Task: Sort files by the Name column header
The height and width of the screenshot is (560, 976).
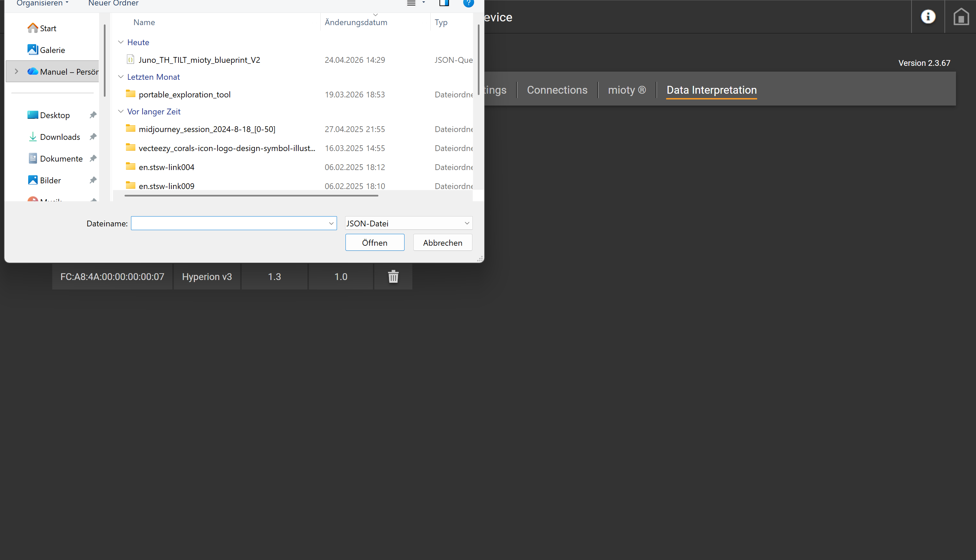Action: [144, 22]
